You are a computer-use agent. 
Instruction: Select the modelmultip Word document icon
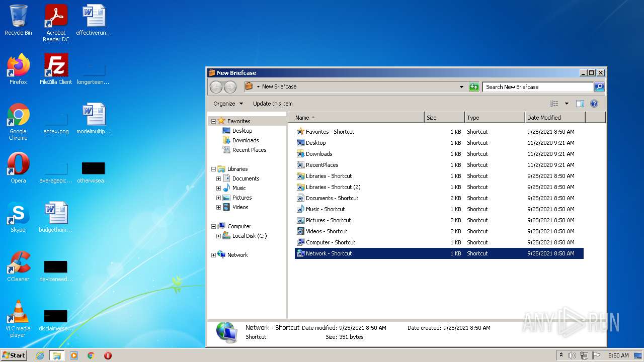[94, 119]
